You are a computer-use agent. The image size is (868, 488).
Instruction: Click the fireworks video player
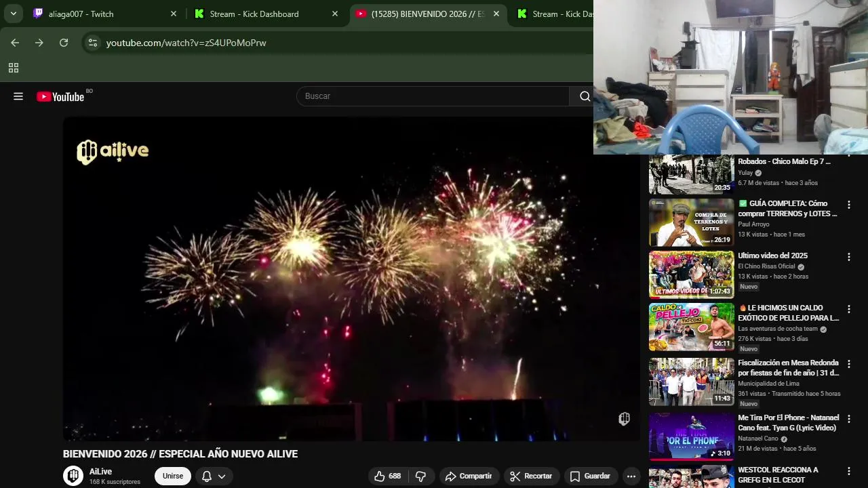tap(351, 279)
